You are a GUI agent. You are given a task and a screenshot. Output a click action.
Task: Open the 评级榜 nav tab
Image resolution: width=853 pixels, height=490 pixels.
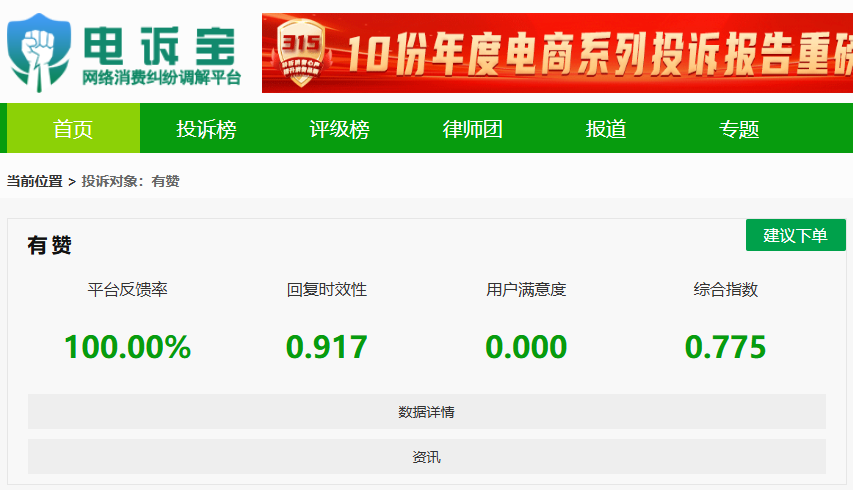pos(339,128)
